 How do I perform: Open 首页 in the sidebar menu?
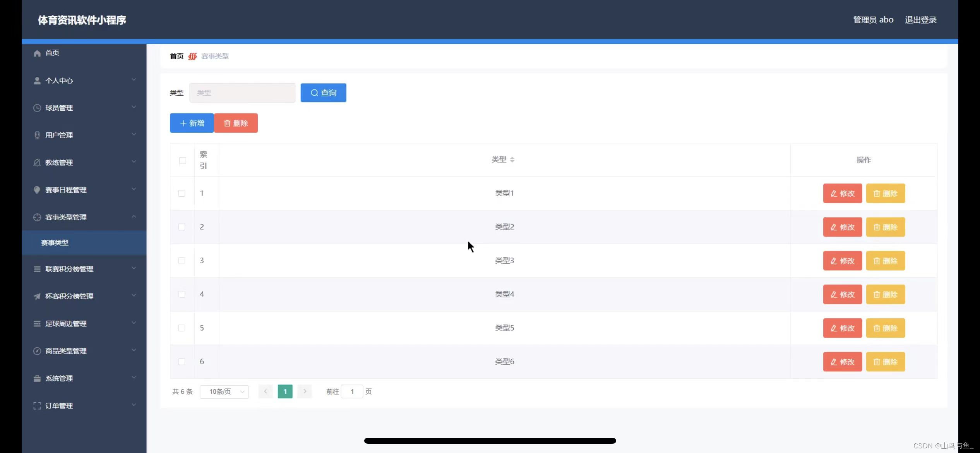coord(52,53)
